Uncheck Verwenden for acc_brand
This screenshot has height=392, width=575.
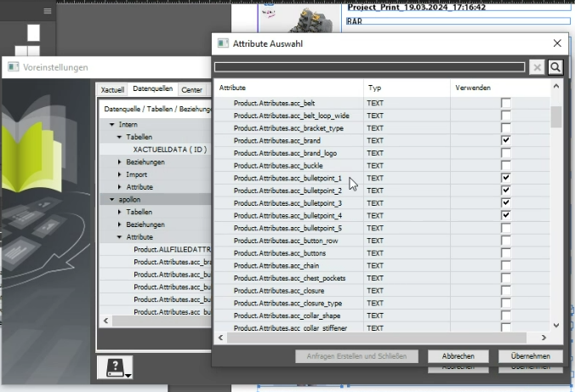tap(506, 140)
